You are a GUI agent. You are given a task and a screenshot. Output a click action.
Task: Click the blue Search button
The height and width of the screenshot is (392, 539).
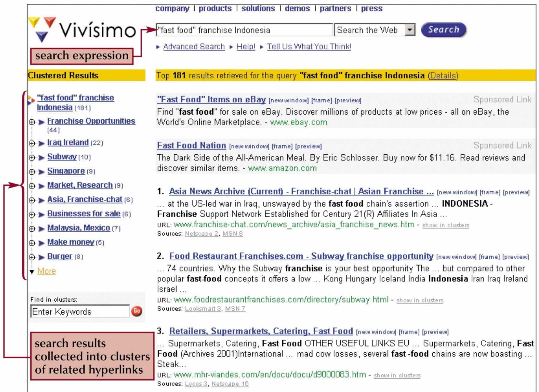pos(444,30)
